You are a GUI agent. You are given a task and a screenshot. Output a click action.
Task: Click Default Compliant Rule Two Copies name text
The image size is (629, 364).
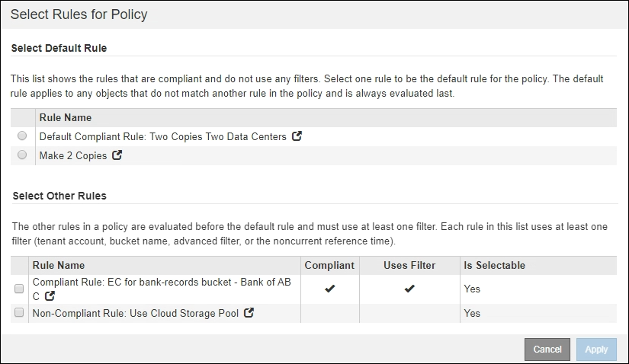point(162,137)
